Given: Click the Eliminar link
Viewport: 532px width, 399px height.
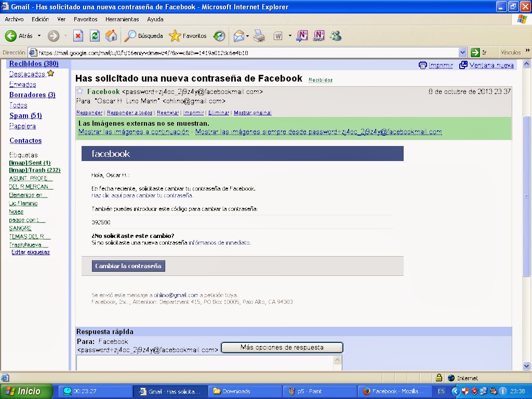Looking at the screenshot, I should tap(219, 113).
